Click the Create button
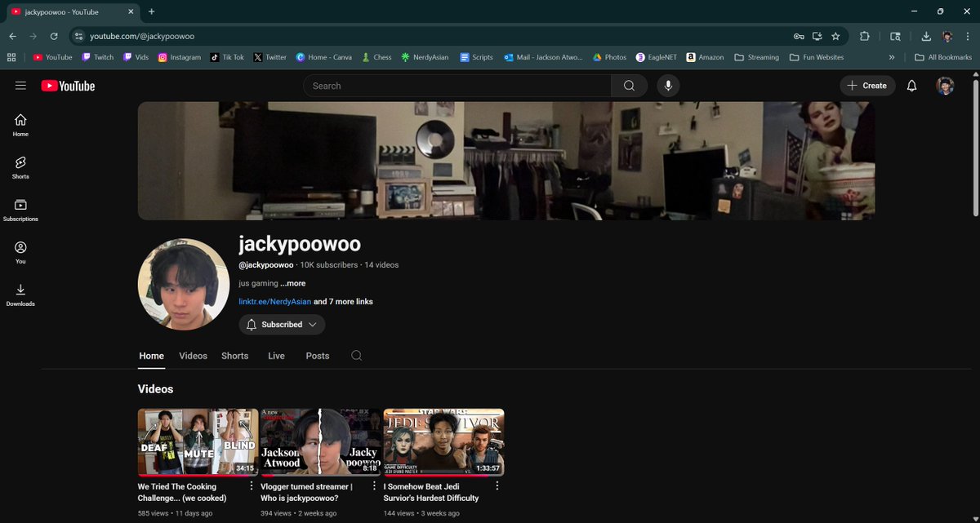Viewport: 980px width, 523px height. pyautogui.click(x=867, y=86)
